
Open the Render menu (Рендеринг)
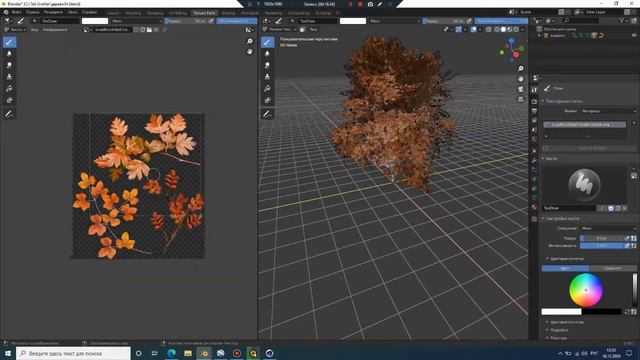[x=53, y=12]
